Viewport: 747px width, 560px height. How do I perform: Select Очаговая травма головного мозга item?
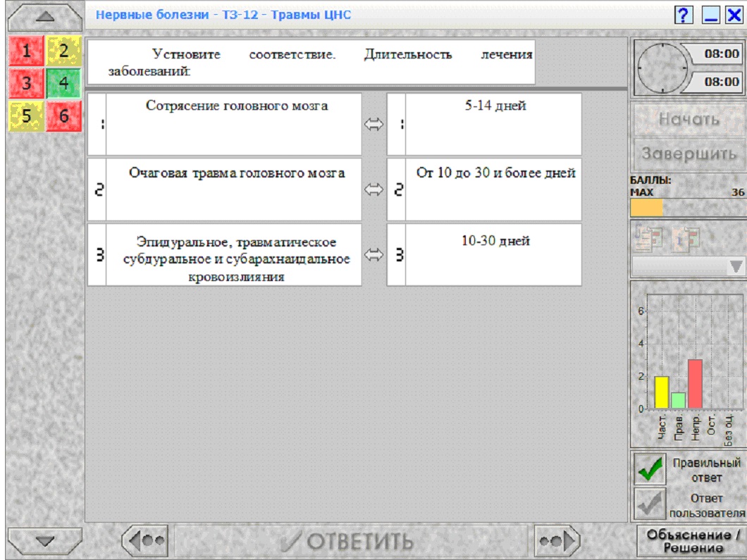[x=234, y=189]
